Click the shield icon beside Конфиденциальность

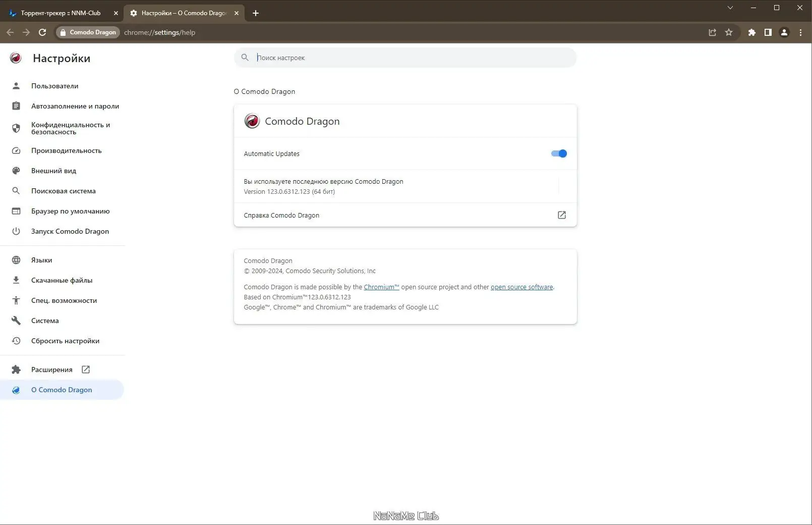coord(16,128)
